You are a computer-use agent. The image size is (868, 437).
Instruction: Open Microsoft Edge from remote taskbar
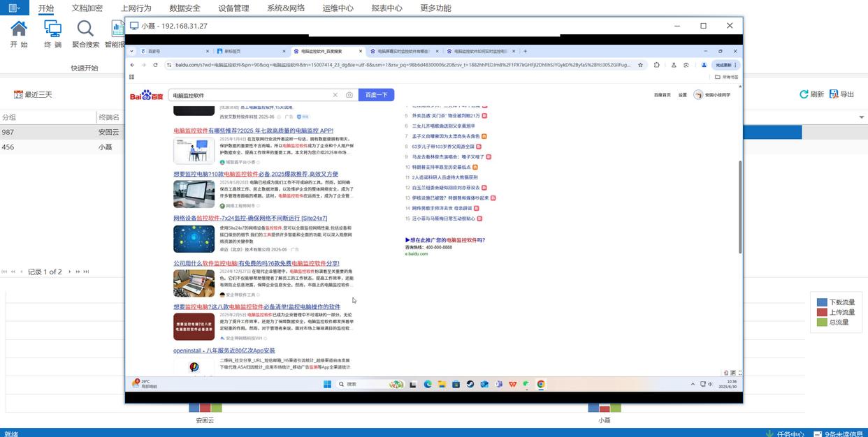[428, 385]
